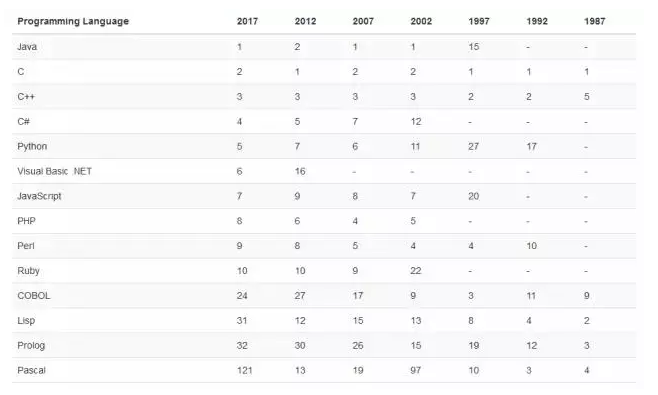
Task: Click the Programming Language column header
Action: click(x=73, y=21)
